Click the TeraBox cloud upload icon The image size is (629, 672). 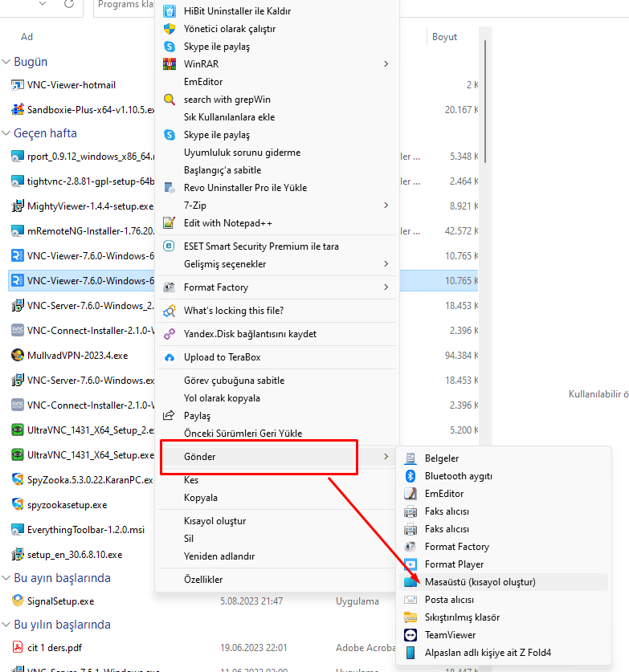click(x=170, y=357)
